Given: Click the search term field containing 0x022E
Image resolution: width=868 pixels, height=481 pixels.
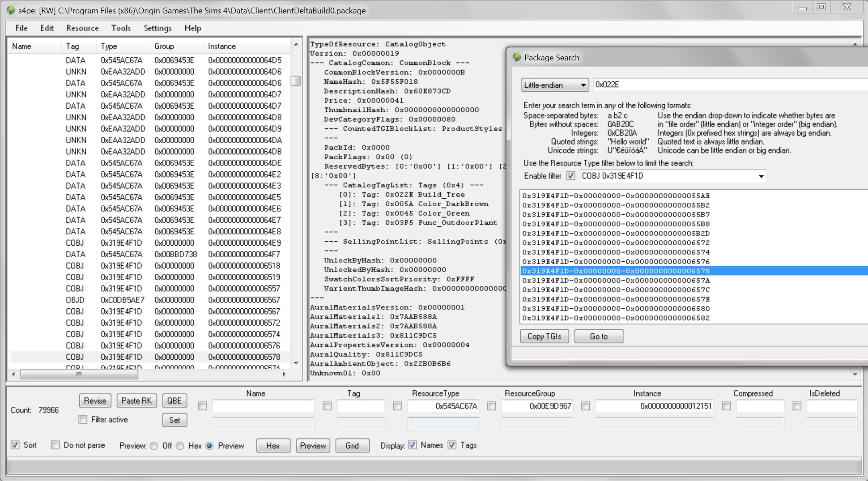Looking at the screenshot, I should [x=730, y=85].
